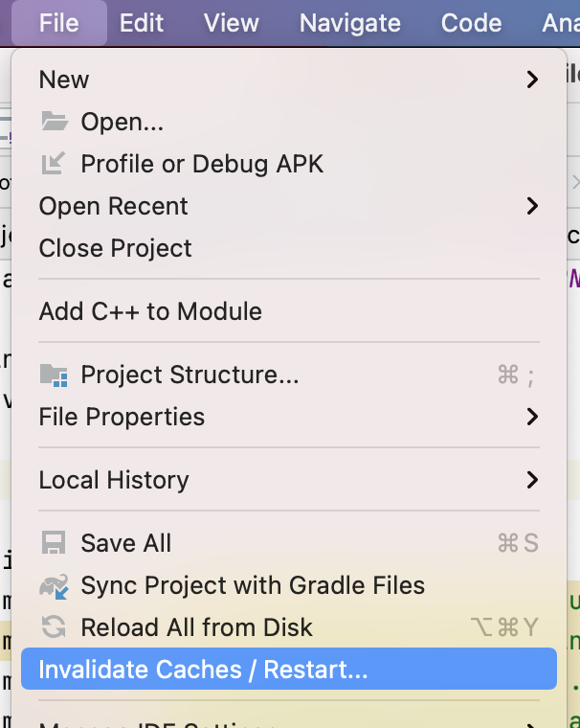Expand the New submenu arrow
The width and height of the screenshot is (580, 728).
coord(532,80)
